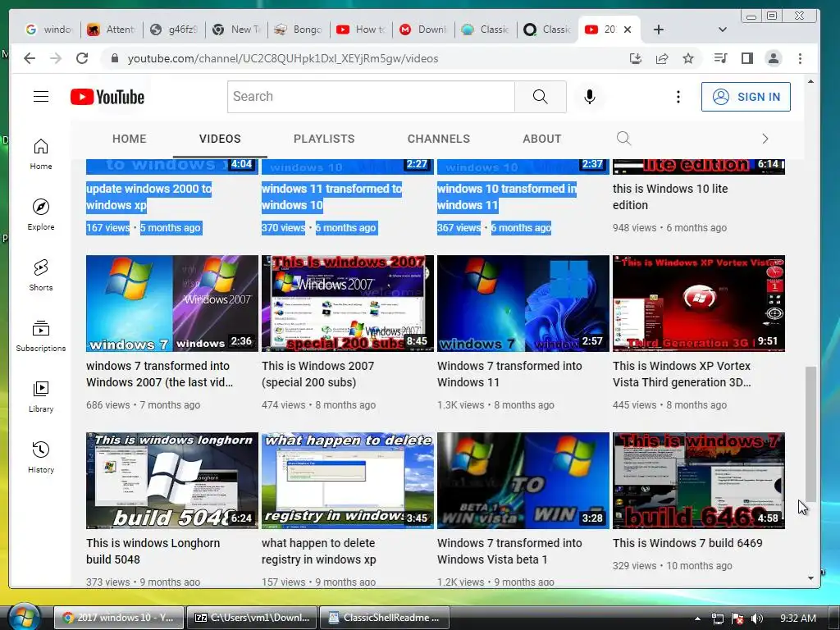840x630 pixels.
Task: Open 'This is Windows 7 build 6469' title
Action: (687, 543)
